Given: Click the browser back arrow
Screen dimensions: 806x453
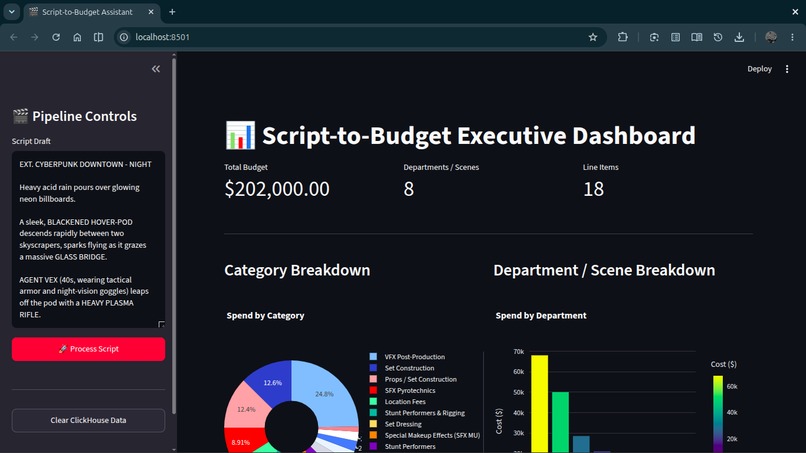Looking at the screenshot, I should tap(14, 37).
